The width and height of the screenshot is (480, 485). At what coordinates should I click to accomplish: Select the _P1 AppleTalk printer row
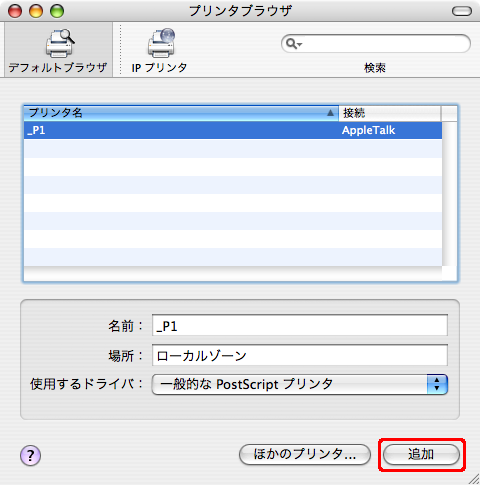click(233, 130)
